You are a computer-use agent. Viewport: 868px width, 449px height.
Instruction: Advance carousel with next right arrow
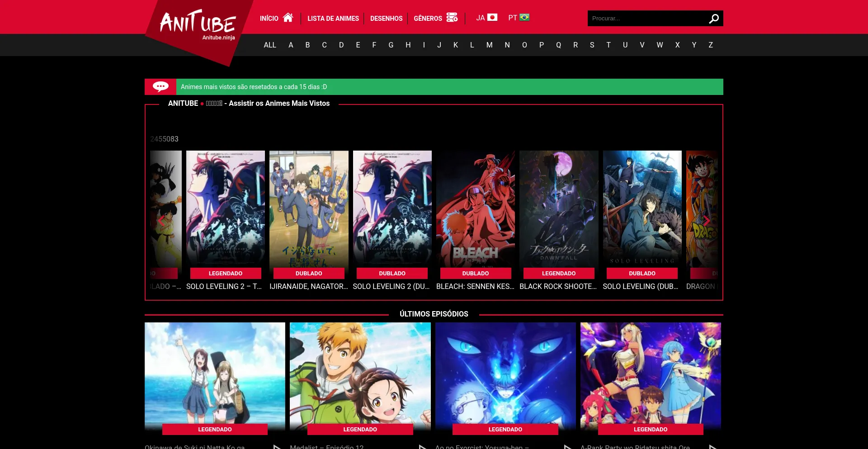[x=706, y=220]
